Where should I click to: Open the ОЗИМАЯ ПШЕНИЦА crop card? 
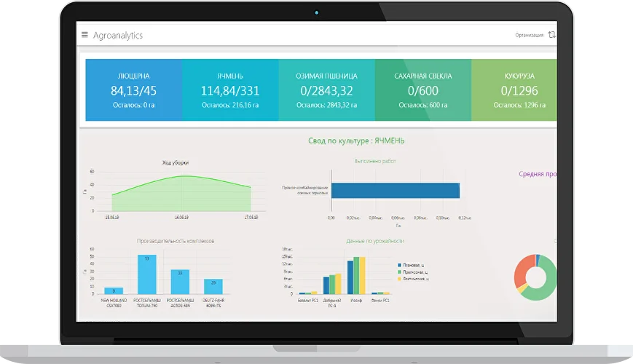[x=326, y=90]
